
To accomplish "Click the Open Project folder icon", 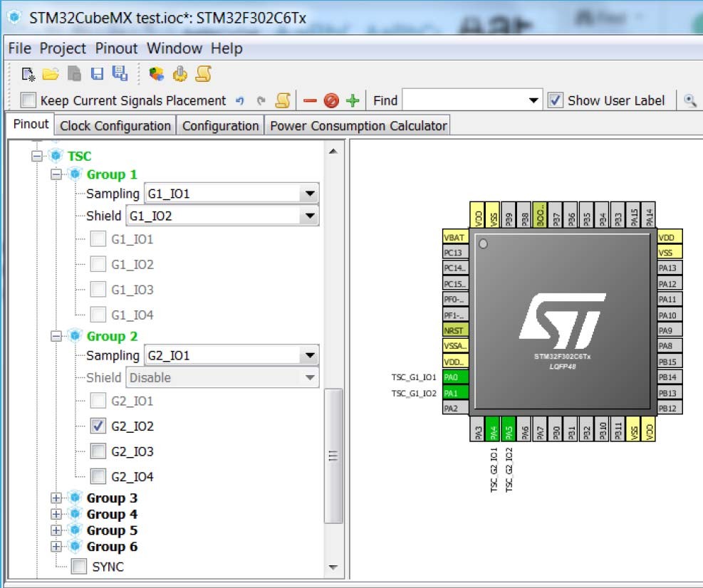I will 51,74.
